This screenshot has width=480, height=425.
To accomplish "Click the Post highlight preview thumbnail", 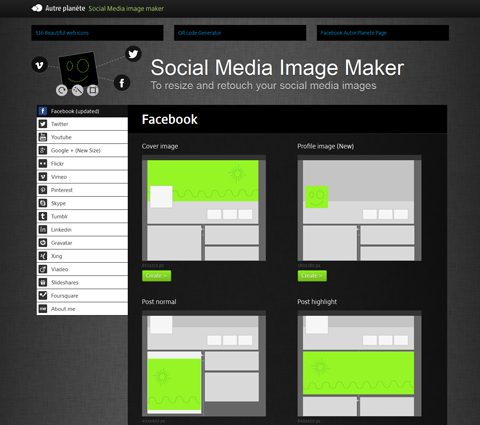I will coord(359,363).
